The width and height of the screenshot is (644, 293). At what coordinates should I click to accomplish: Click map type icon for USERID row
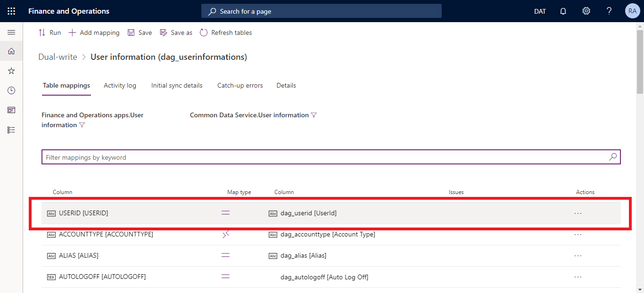pos(226,213)
